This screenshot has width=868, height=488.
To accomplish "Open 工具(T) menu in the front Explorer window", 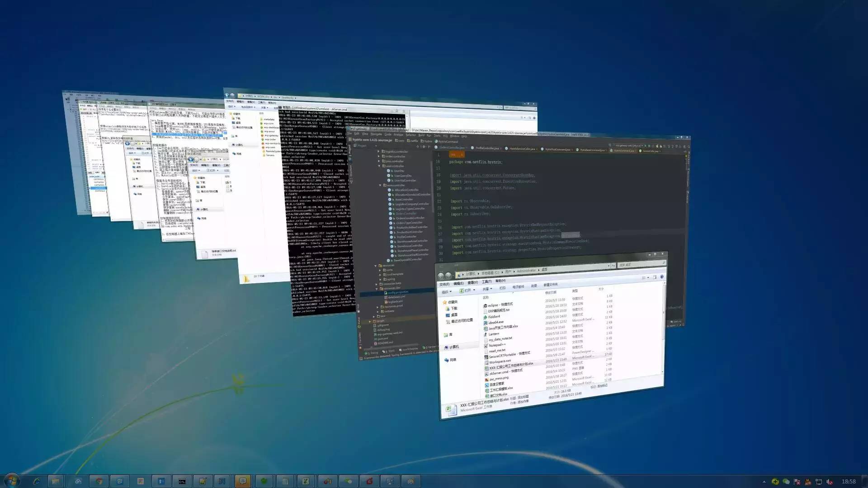I will click(x=486, y=282).
